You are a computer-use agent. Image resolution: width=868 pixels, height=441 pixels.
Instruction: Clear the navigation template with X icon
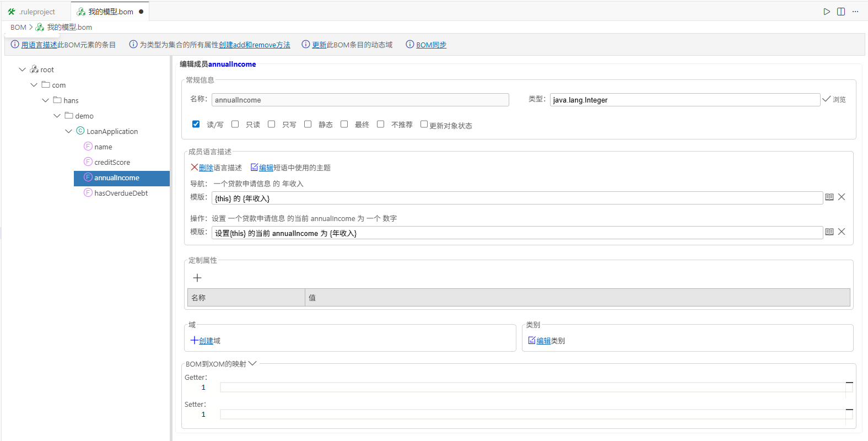pos(842,197)
